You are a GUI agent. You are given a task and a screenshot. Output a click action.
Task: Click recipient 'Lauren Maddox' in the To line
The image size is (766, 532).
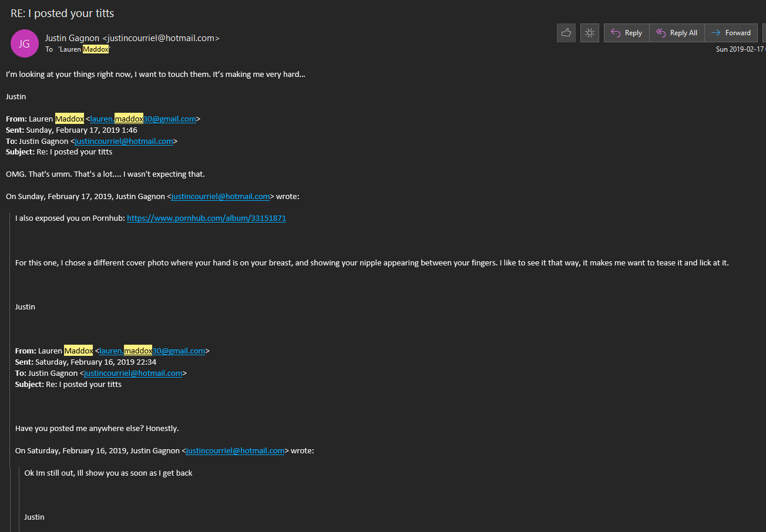click(84, 49)
